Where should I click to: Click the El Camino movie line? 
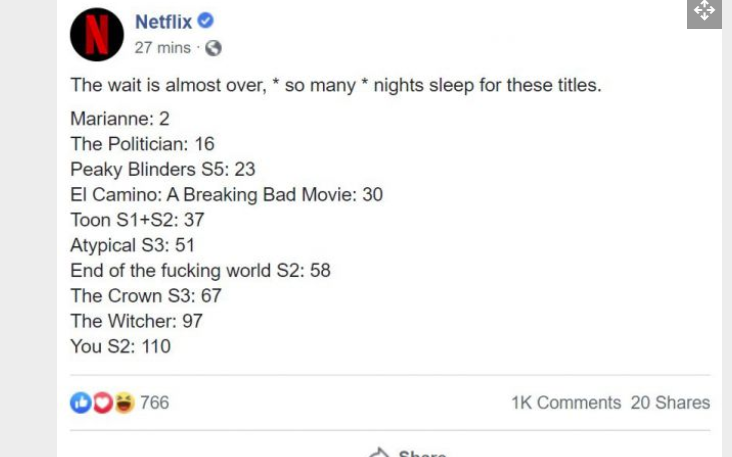[226, 195]
